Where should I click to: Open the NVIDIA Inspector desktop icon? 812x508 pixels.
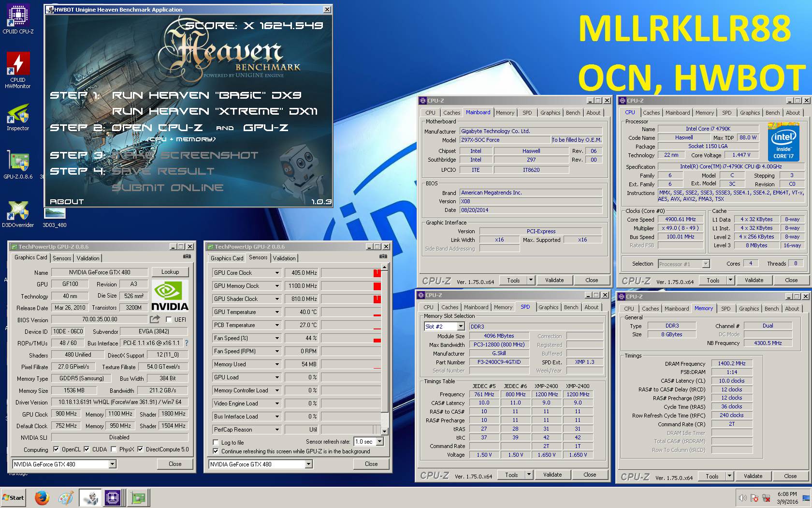point(18,118)
